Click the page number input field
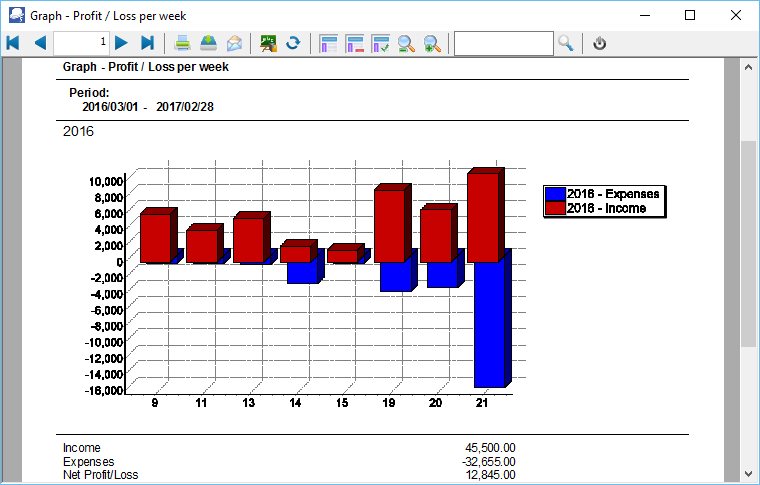The image size is (760, 485). [81, 43]
